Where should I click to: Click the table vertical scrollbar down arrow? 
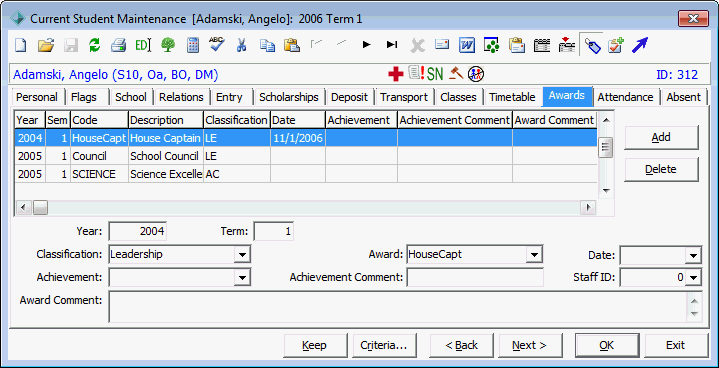point(606,191)
